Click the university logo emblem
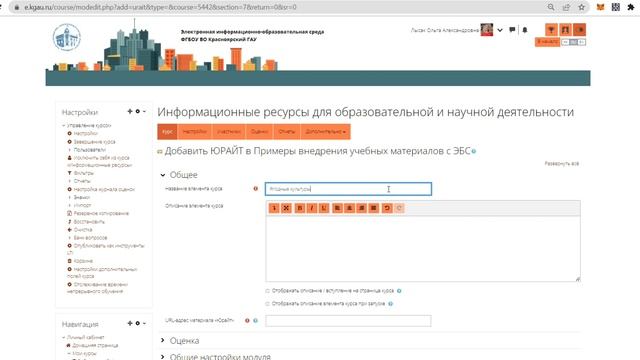This screenshot has height=360, width=640. (x=67, y=38)
